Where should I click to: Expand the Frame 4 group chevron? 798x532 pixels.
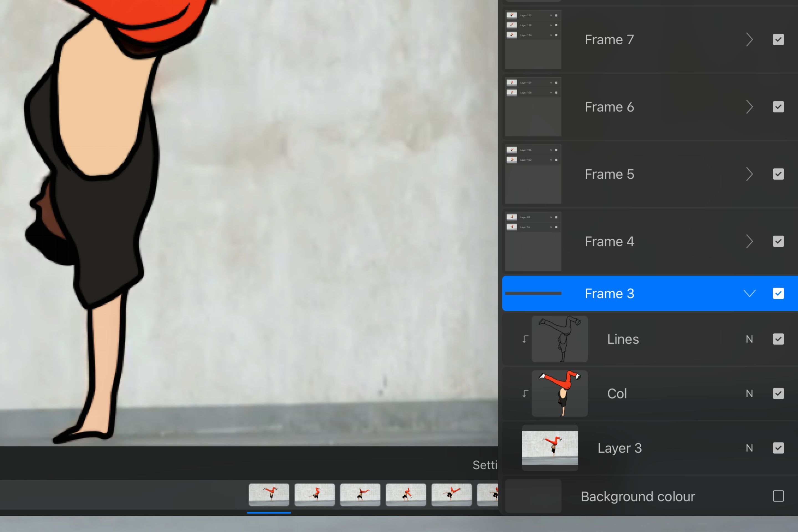coord(749,242)
